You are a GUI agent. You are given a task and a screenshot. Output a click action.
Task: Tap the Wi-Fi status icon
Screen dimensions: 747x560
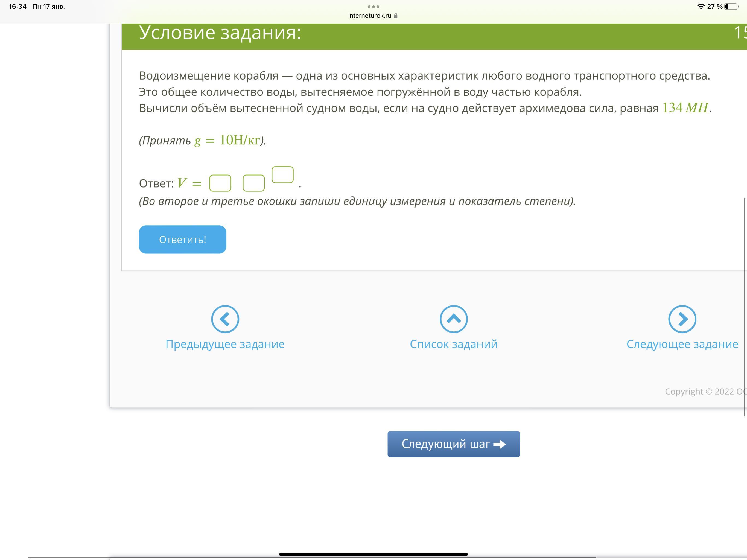[x=701, y=7]
